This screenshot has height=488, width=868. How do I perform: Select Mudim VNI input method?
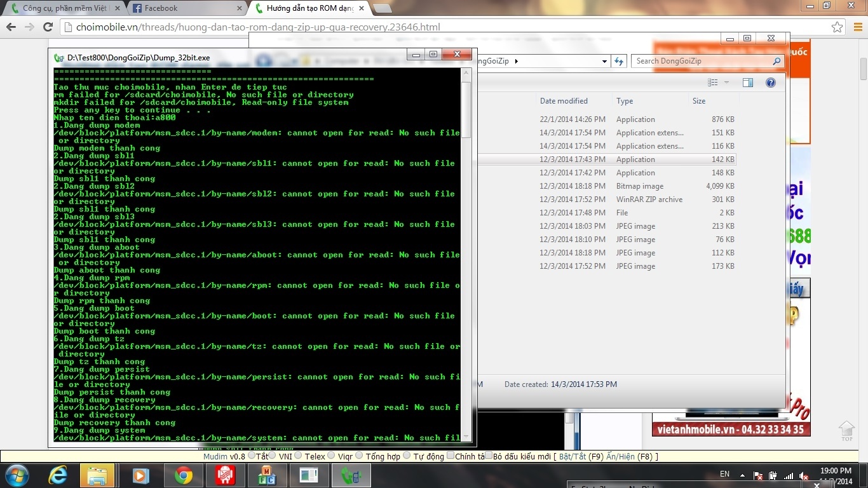coord(272,456)
